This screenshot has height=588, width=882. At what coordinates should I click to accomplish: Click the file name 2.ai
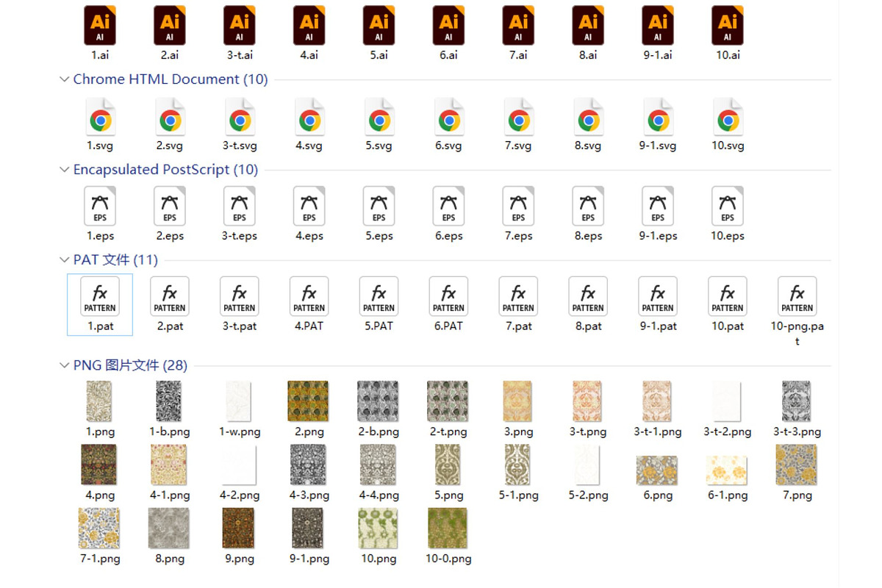tap(170, 55)
